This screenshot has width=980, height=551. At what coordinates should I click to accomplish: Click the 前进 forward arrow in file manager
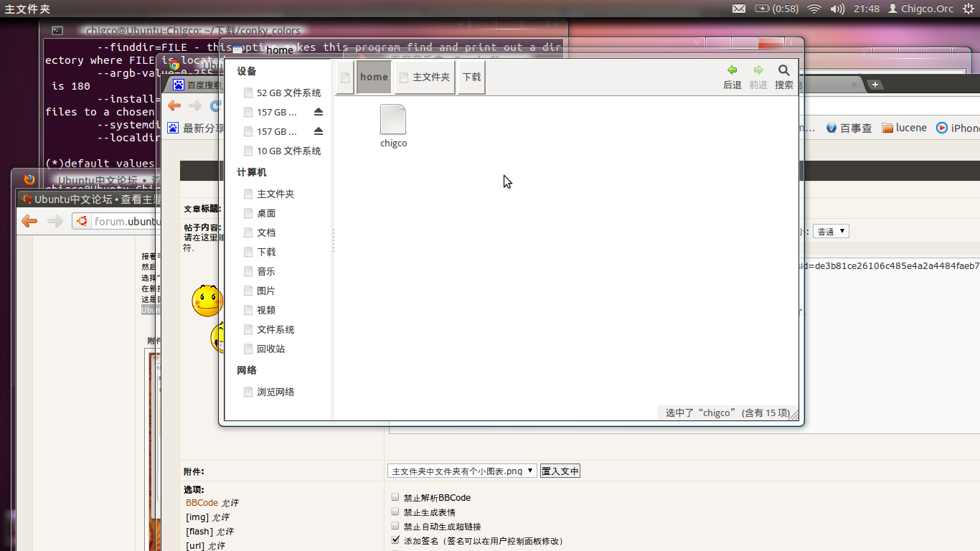pyautogui.click(x=758, y=77)
